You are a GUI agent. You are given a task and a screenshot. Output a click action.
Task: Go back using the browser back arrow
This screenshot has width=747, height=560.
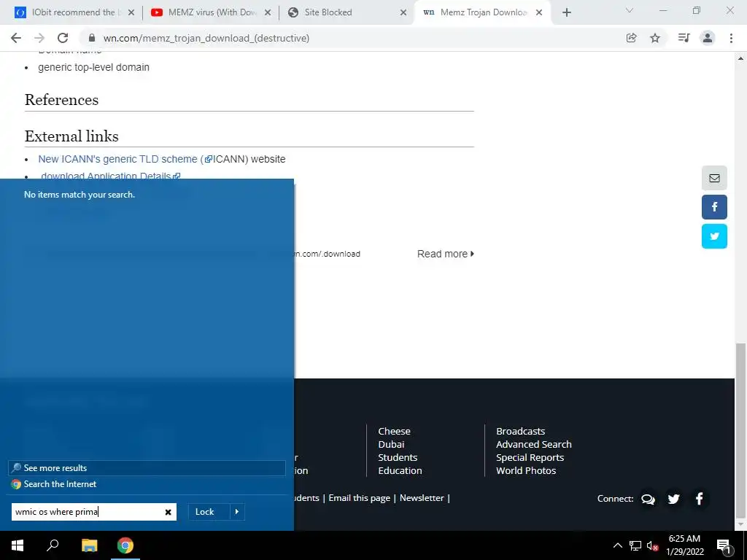16,38
